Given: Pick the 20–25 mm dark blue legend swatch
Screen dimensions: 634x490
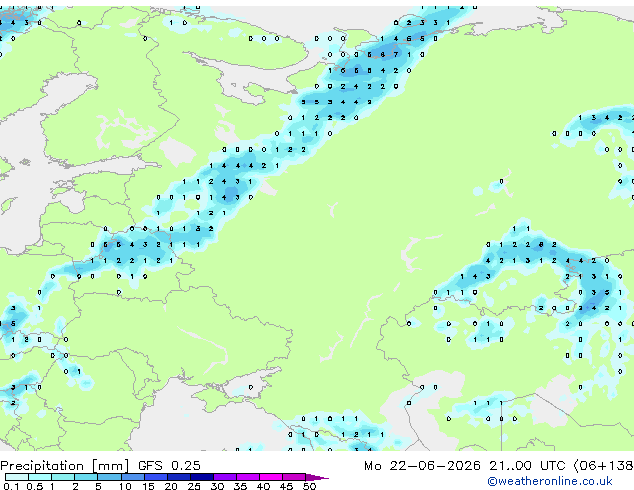Looking at the screenshot, I should [178, 477].
